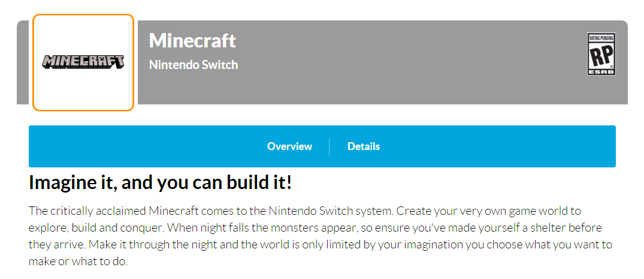Image resolution: width=644 pixels, height=279 pixels.
Task: Click the Minecraft logo thumbnail
Action: 83,62
